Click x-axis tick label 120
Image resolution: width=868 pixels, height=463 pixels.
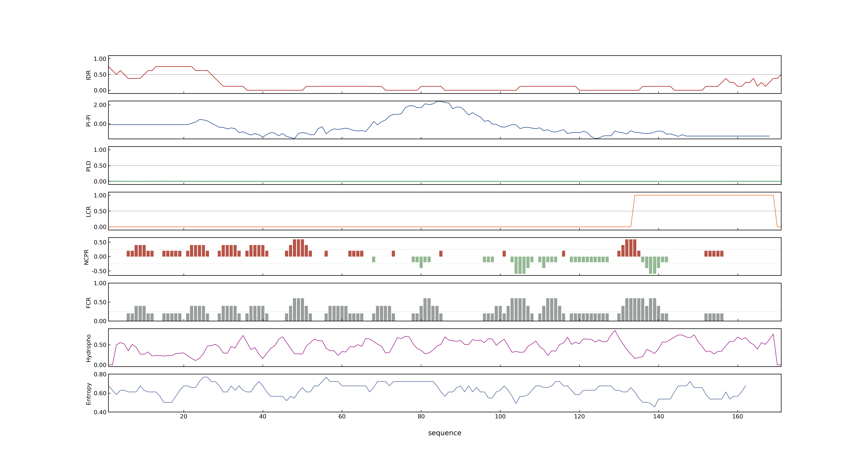tap(579, 416)
